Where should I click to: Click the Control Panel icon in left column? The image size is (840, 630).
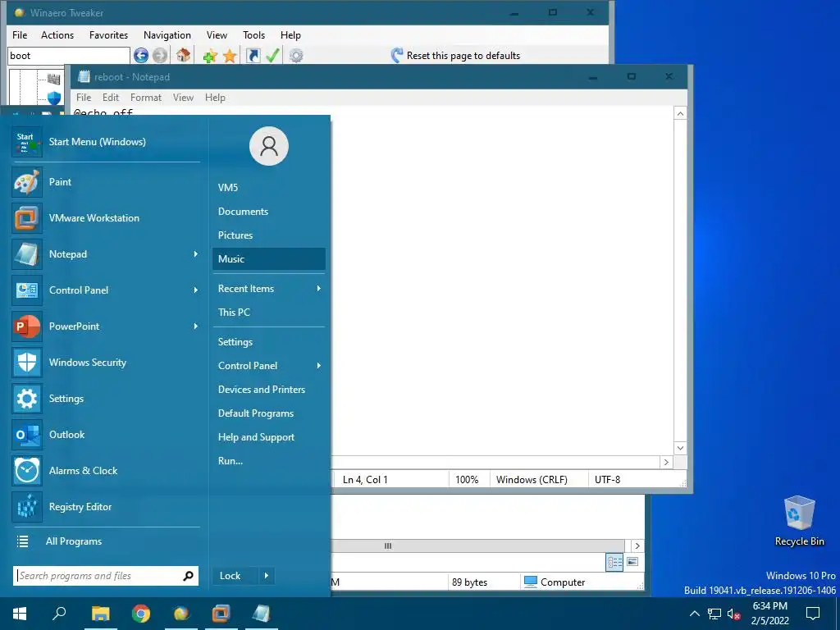tap(27, 290)
